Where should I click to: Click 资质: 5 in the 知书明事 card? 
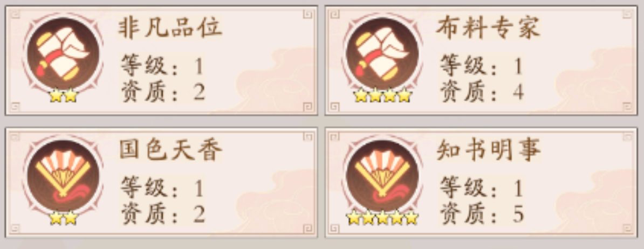coord(482,214)
